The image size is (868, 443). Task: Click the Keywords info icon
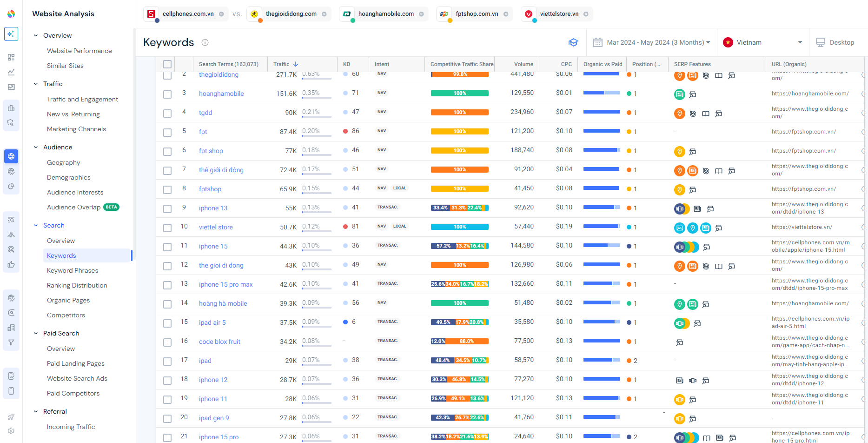click(x=205, y=42)
